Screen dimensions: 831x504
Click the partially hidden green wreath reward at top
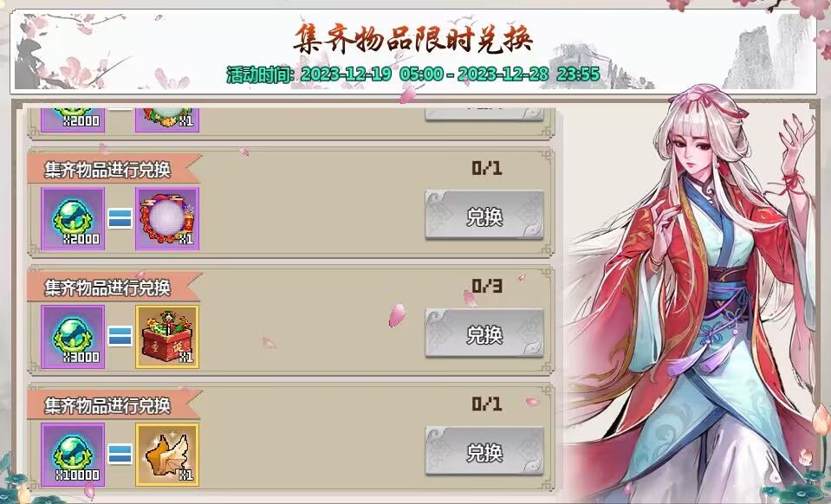click(x=167, y=120)
